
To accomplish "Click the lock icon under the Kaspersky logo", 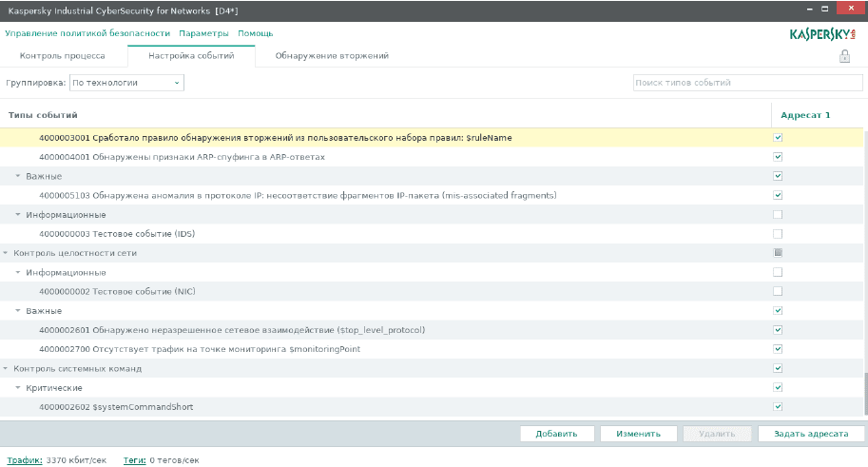I will pos(844,56).
